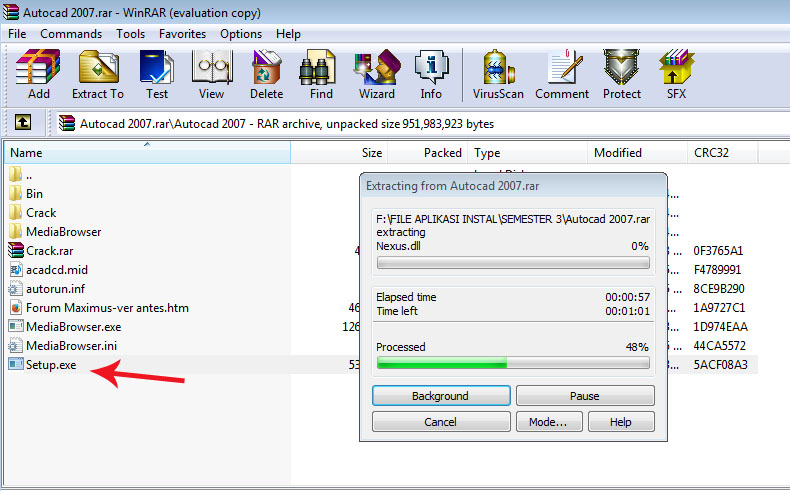This screenshot has height=491, width=790.
Task: Click the Add toolbar icon
Action: tap(38, 66)
